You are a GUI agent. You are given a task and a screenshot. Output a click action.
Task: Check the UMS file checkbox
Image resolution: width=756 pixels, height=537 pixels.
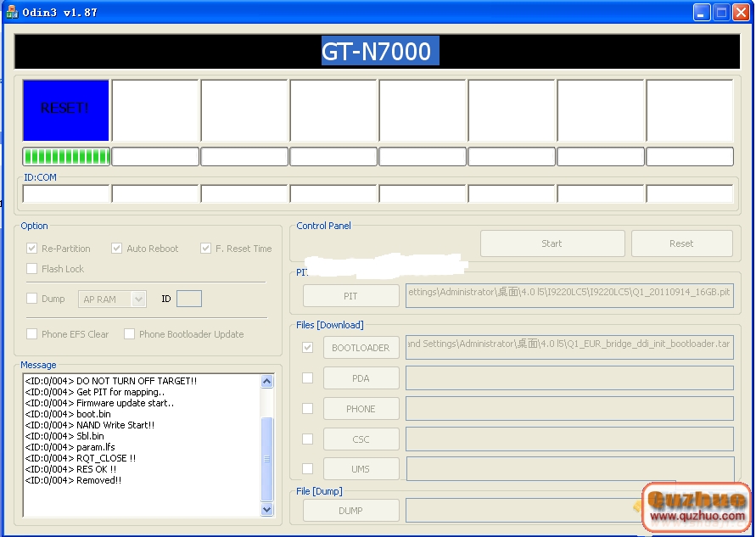point(307,468)
